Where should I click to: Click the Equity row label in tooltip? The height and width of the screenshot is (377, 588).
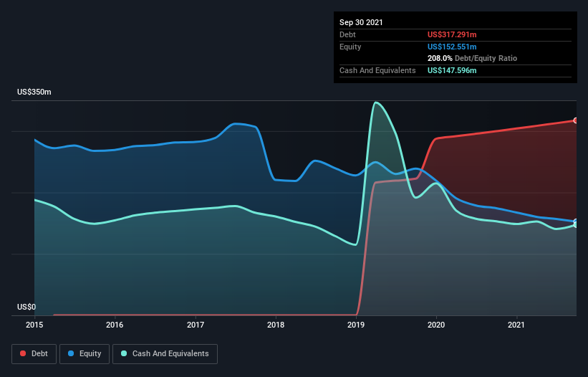tap(350, 47)
